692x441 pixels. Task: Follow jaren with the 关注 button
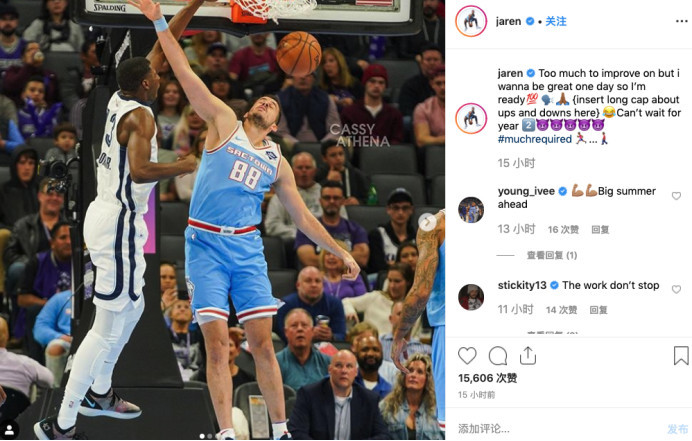click(556, 21)
